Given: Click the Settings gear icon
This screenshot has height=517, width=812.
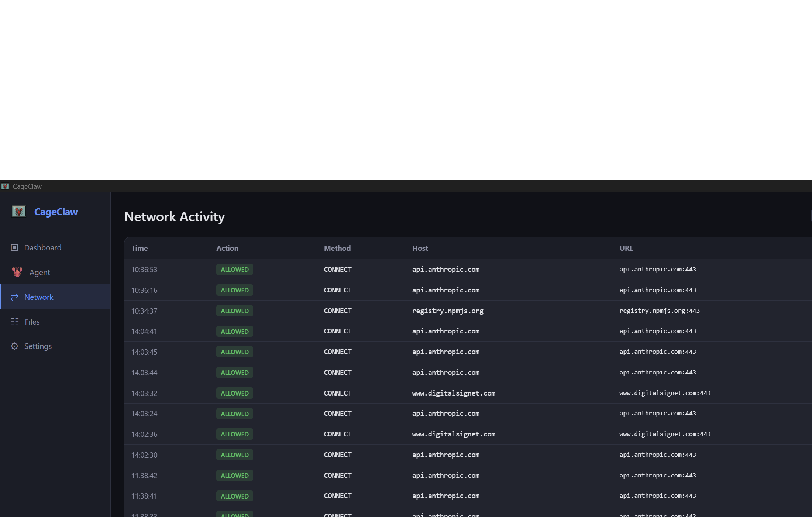Looking at the screenshot, I should (15, 346).
